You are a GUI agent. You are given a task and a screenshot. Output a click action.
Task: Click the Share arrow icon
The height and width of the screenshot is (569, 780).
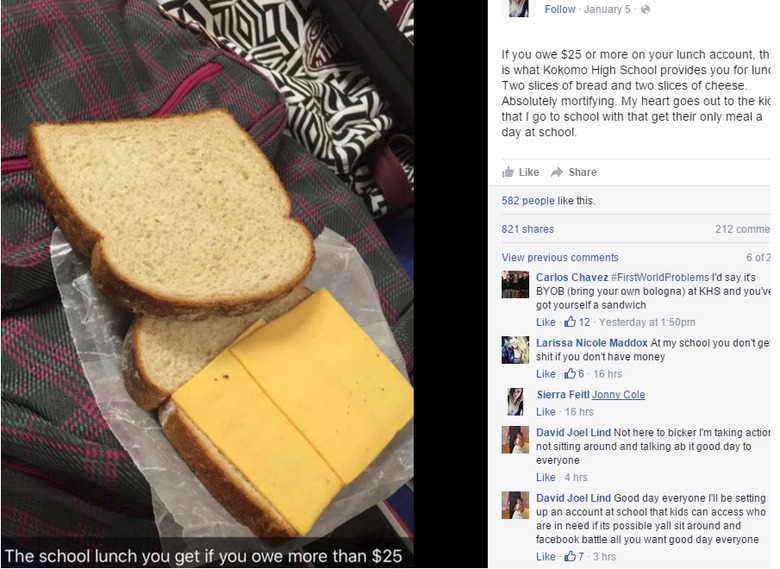coord(557,172)
